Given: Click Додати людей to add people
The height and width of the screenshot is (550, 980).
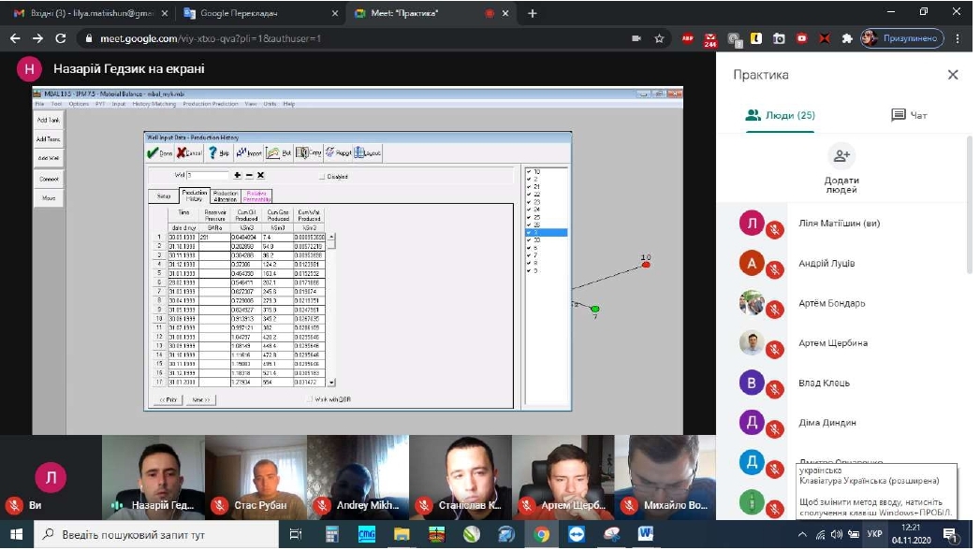Looking at the screenshot, I should click(841, 168).
